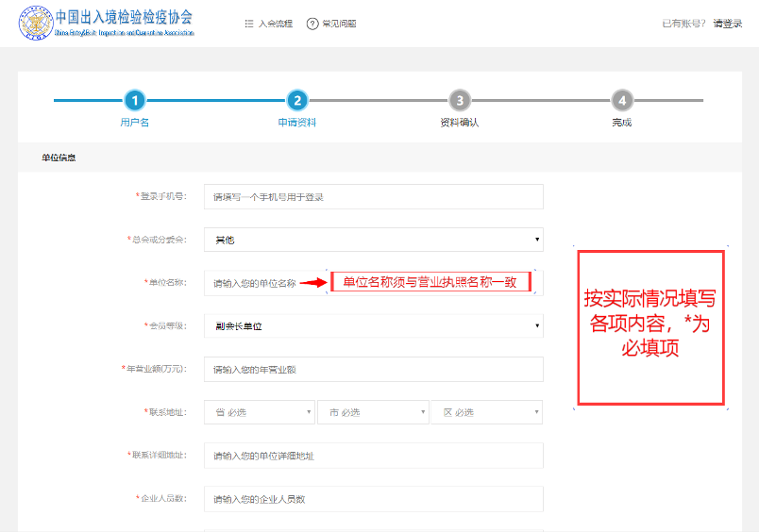Open the 常见问题 menu item
Image resolution: width=759 pixels, height=532 pixels.
click(x=339, y=24)
